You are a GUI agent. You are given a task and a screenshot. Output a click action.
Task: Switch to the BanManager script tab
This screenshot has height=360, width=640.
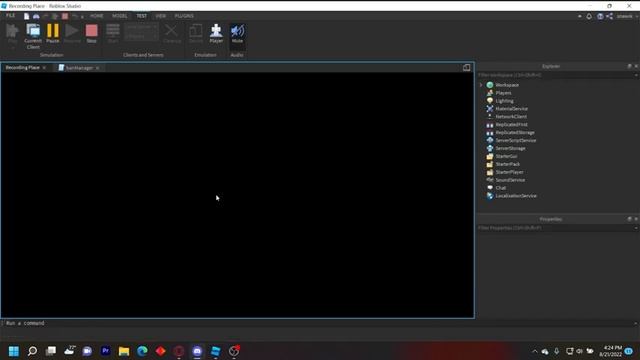click(x=79, y=68)
